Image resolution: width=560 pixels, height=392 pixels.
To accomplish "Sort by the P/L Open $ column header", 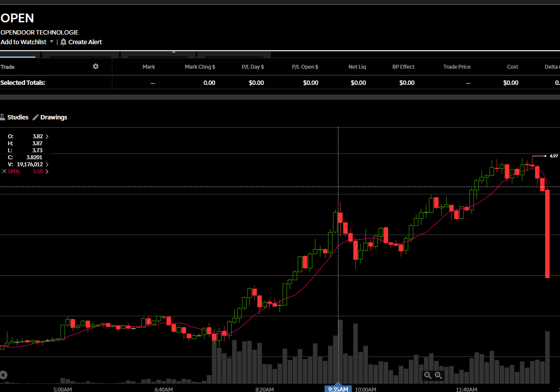I will (305, 67).
